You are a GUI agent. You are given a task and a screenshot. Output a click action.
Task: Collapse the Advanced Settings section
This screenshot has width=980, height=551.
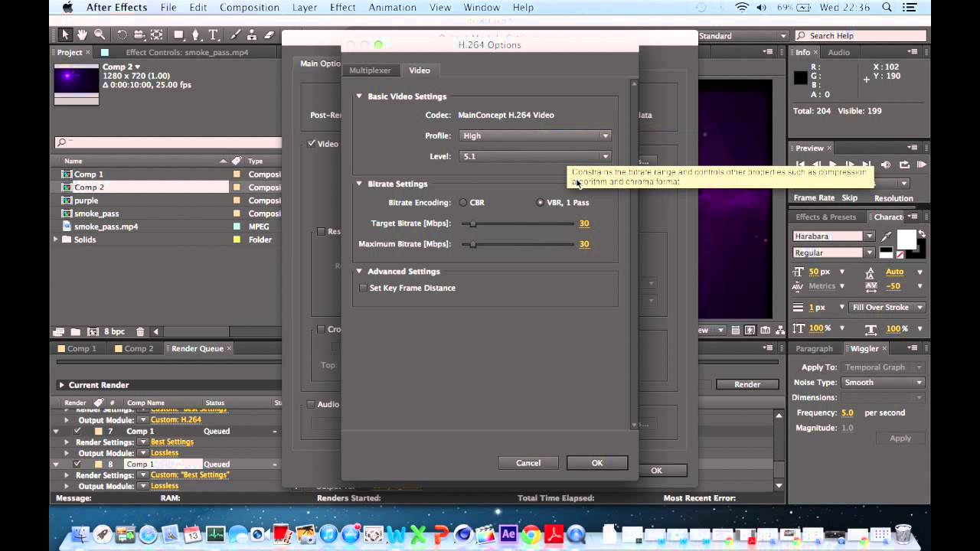(358, 271)
